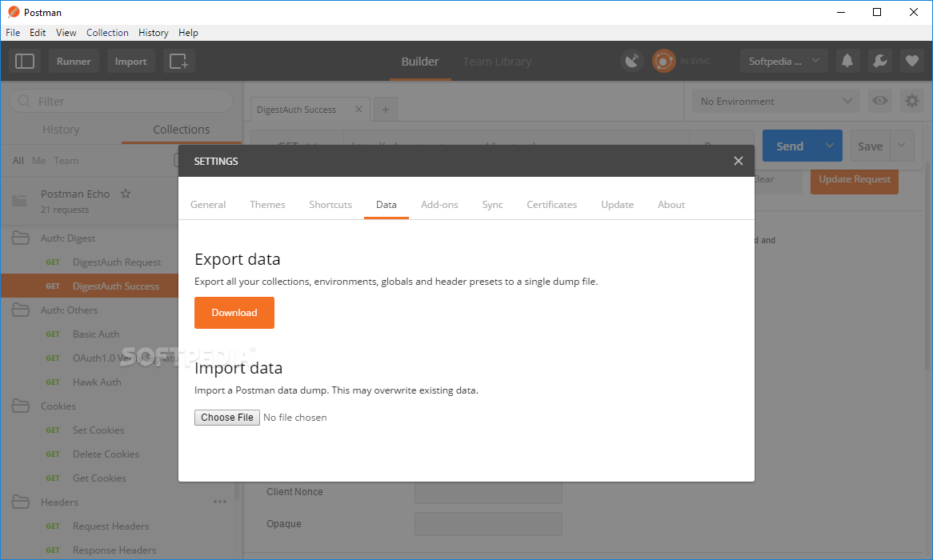The height and width of the screenshot is (560, 933).
Task: Click the orange sync status icon
Action: [663, 62]
